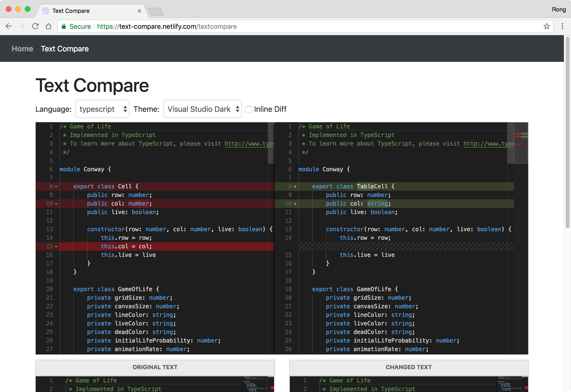The height and width of the screenshot is (392, 571).
Task: Click the minus marker on original line 10
Action: click(56, 204)
